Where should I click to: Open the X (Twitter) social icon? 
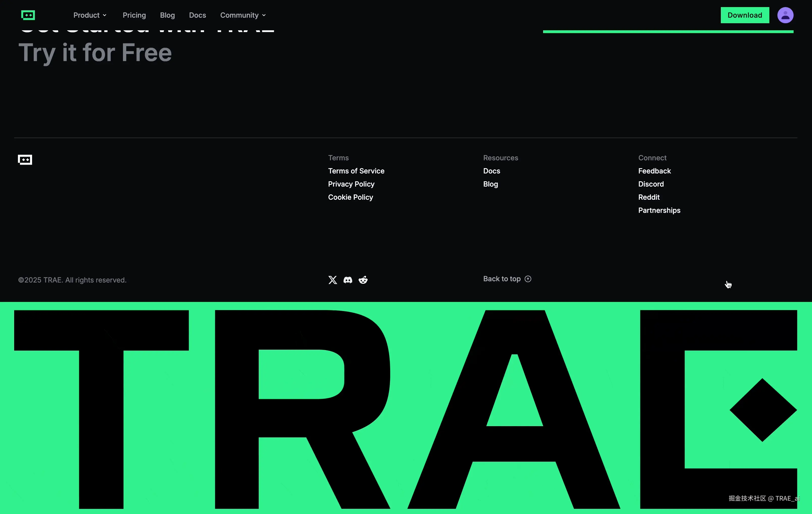pos(333,280)
